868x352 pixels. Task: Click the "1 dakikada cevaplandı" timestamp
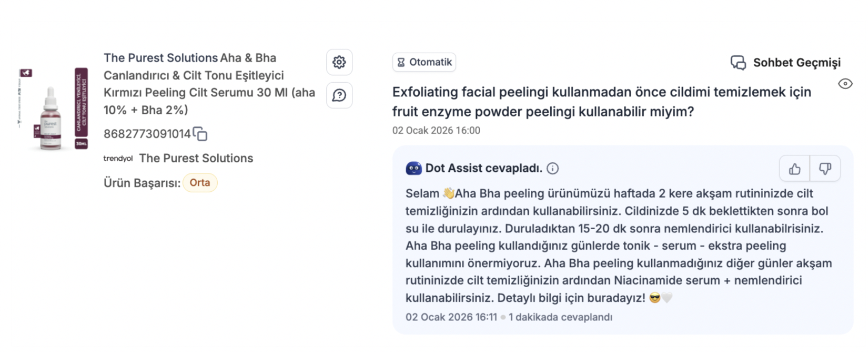pos(560,317)
